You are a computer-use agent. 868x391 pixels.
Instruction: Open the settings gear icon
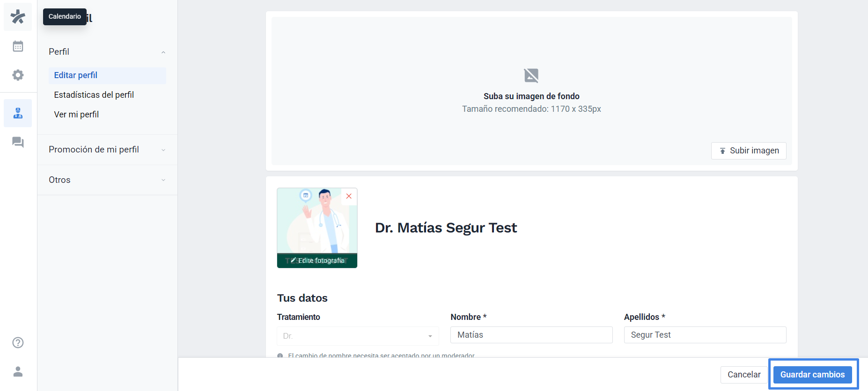click(x=18, y=75)
